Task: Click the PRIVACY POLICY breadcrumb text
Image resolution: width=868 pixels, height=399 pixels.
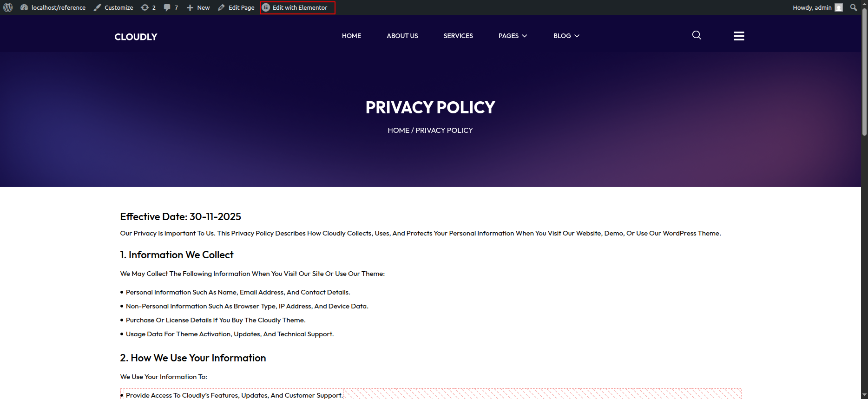Action: click(444, 131)
